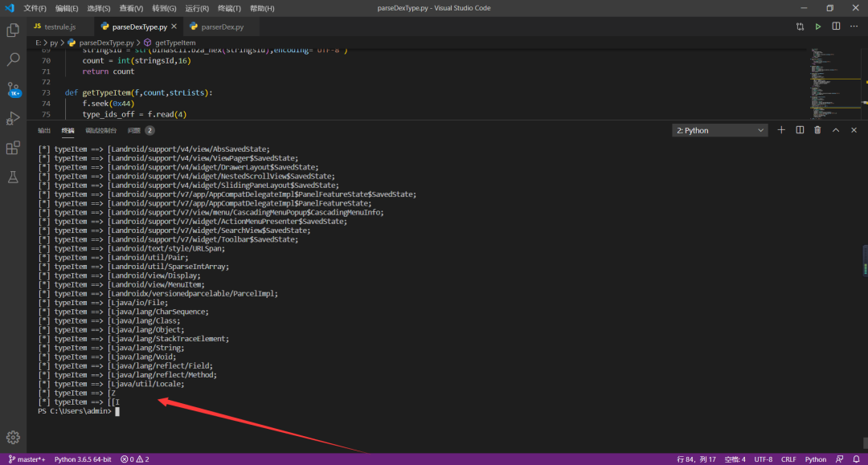Split the terminal panel
The height and width of the screenshot is (465, 868).
click(800, 130)
